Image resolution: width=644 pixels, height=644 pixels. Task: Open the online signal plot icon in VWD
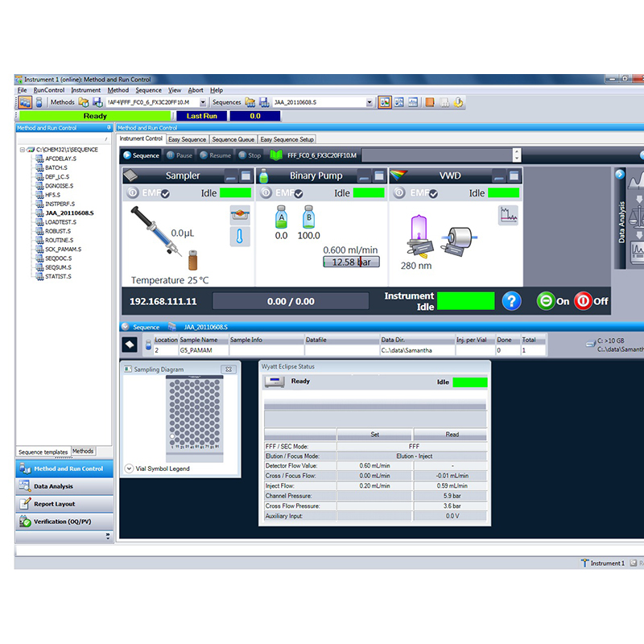pos(509,215)
